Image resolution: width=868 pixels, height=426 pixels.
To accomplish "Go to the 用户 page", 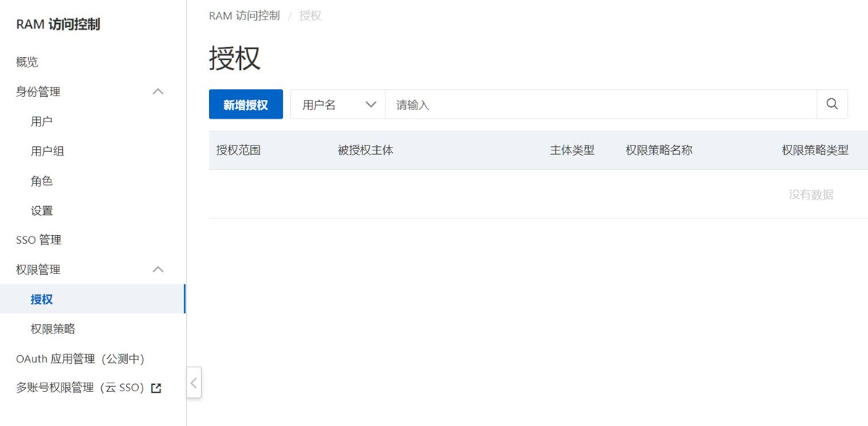I will click(x=42, y=122).
